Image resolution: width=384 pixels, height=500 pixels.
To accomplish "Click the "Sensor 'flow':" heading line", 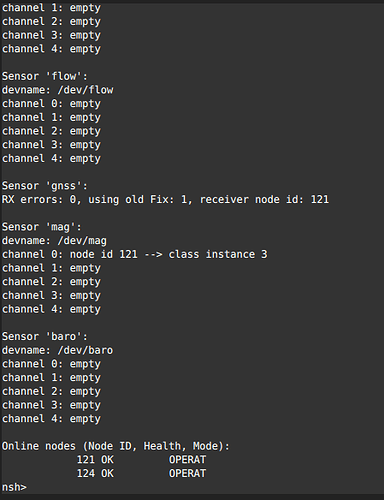I will (45, 76).
